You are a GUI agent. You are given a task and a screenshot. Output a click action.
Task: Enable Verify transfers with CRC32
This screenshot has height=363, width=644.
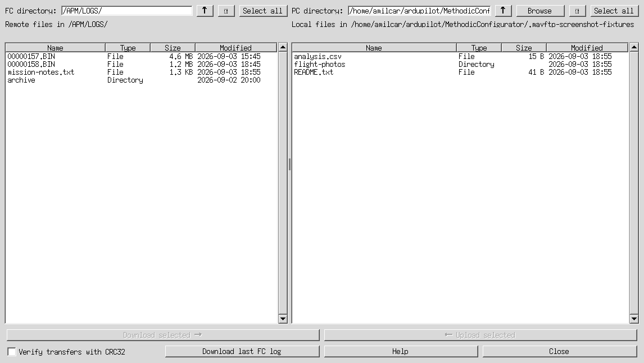pyautogui.click(x=12, y=352)
